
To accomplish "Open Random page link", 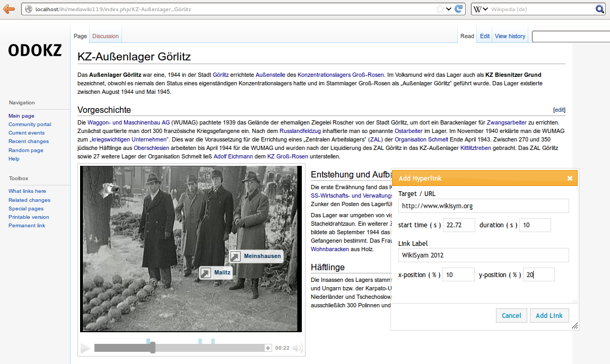I will click(26, 150).
